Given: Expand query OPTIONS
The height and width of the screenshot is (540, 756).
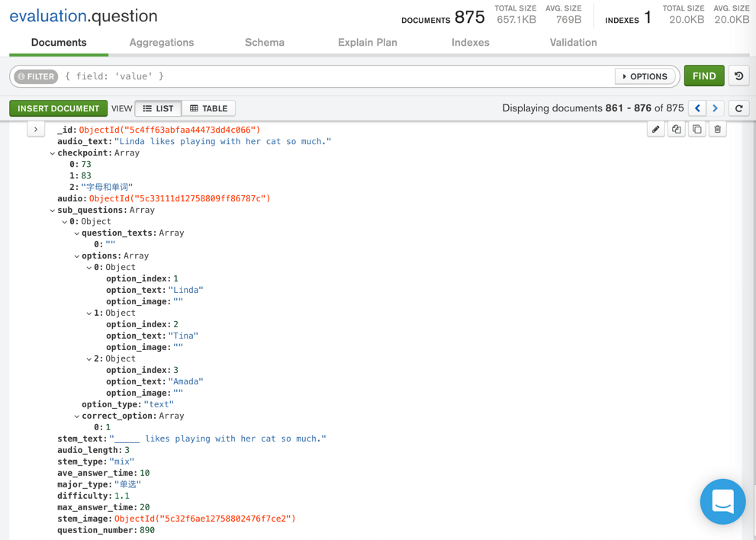Looking at the screenshot, I should [x=645, y=76].
